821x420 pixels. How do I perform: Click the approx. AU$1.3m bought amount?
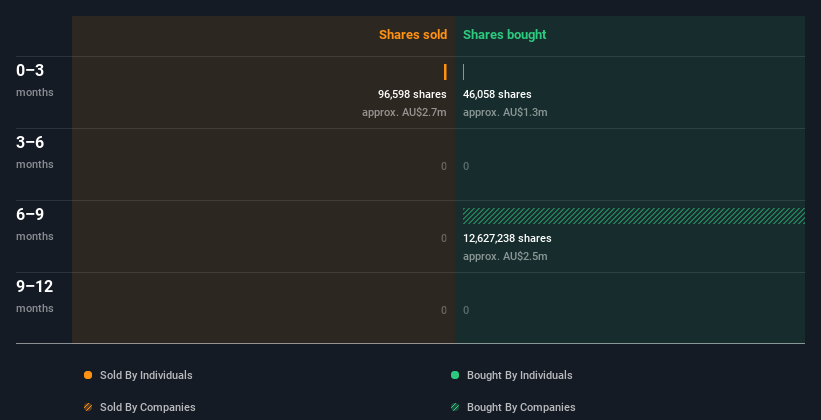pos(505,112)
